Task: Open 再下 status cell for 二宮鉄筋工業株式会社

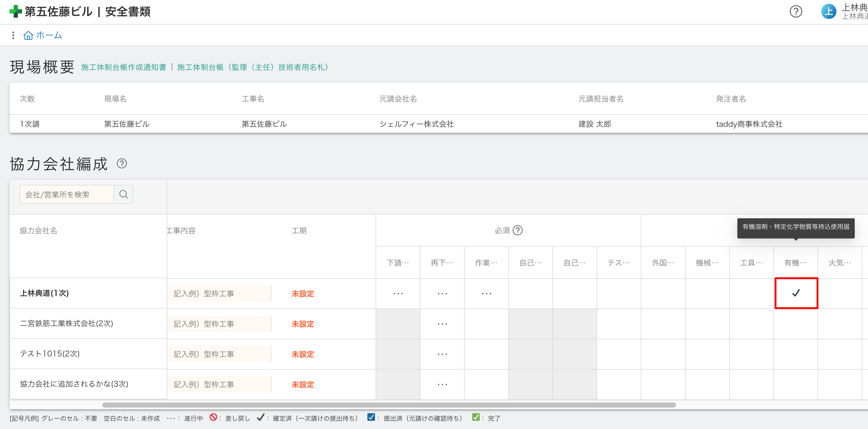Action: 442,324
